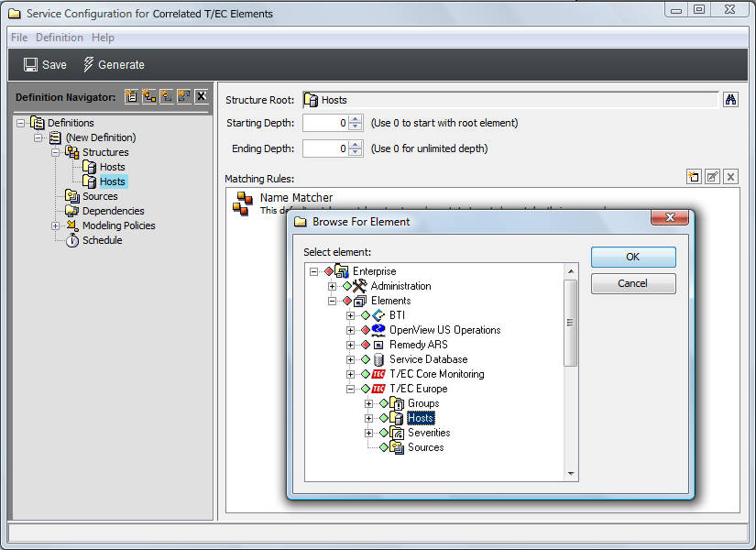Select the Service Database element
This screenshot has height=550, width=756.
tap(429, 359)
